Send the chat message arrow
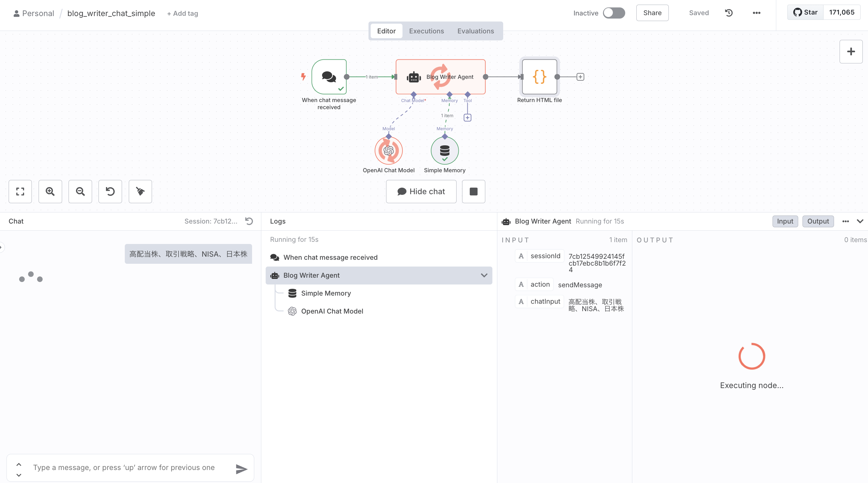 click(x=241, y=469)
